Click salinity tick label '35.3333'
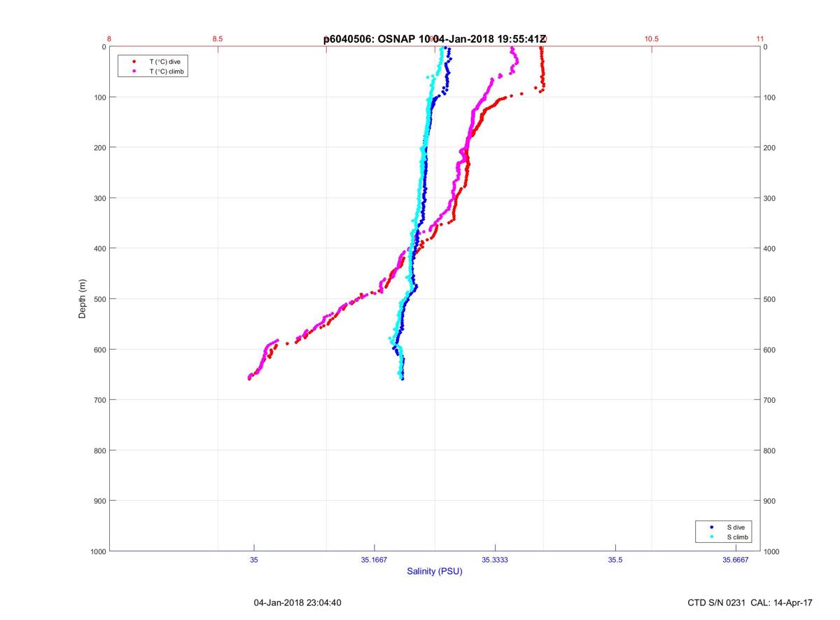840x620 pixels. click(x=495, y=560)
